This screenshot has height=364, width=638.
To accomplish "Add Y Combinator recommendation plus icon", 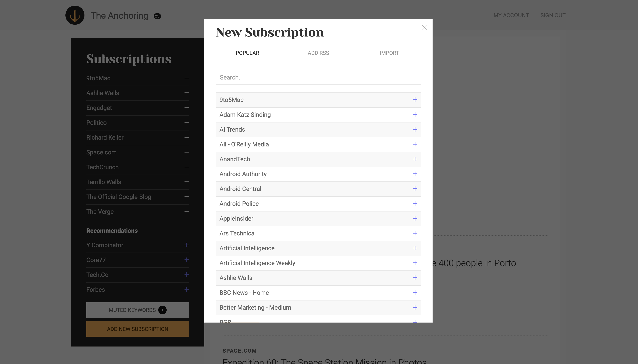I will coord(186,245).
